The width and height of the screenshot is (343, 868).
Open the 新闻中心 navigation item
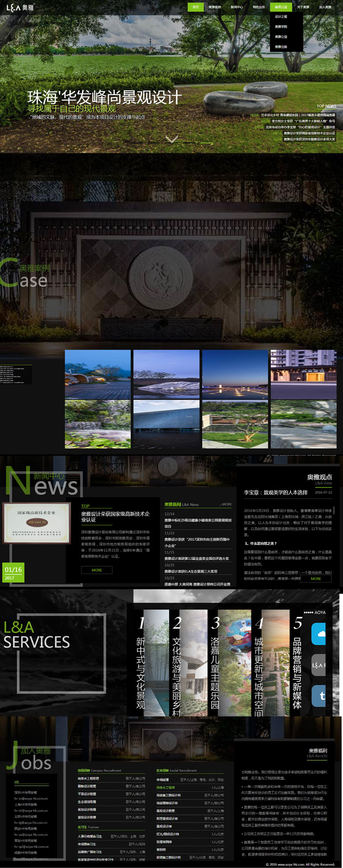click(x=237, y=7)
